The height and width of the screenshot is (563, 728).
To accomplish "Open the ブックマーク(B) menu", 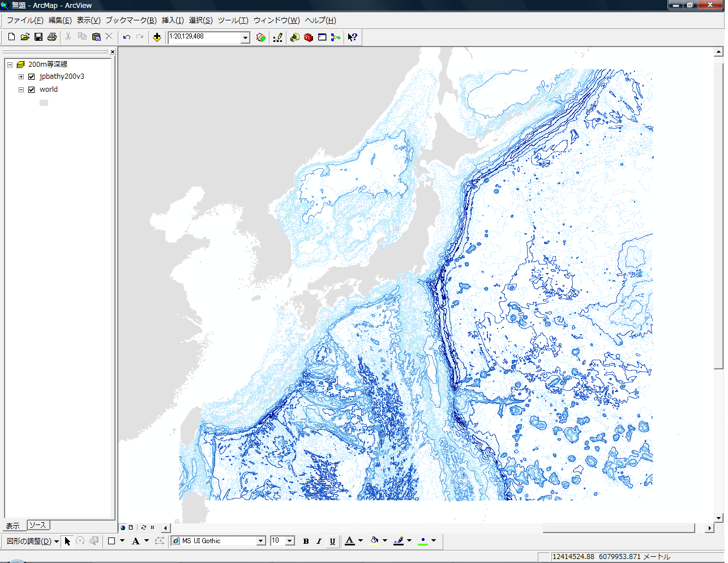I will [x=131, y=20].
